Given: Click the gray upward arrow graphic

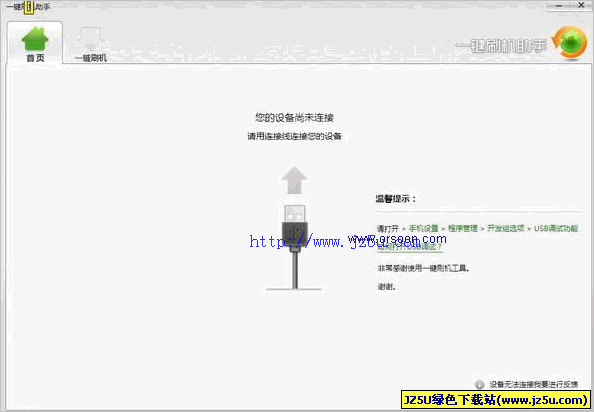Looking at the screenshot, I should [x=294, y=180].
